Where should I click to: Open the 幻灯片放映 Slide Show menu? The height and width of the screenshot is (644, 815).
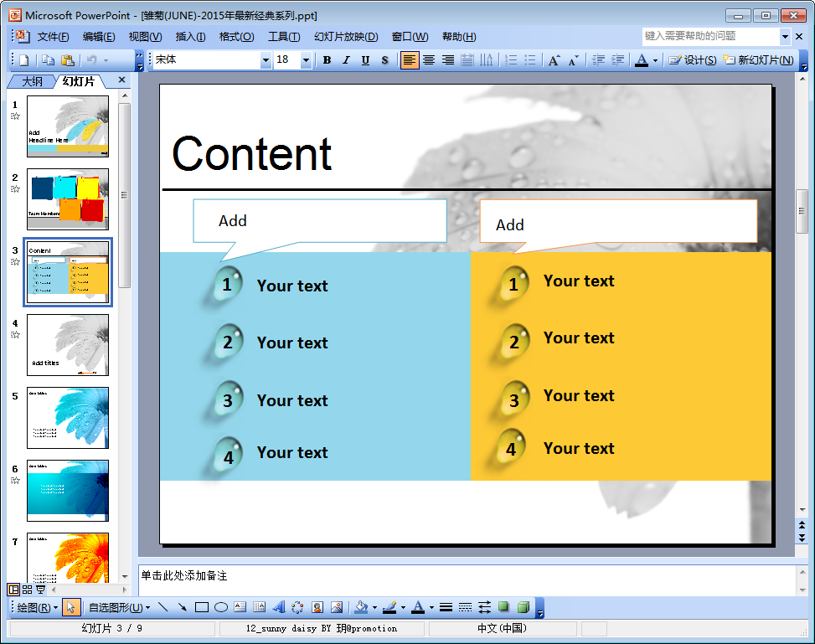346,37
